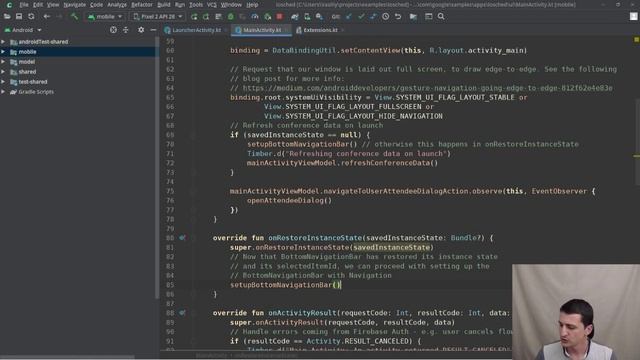Open the Pixel 2 API 28 device dropdown

(x=158, y=17)
